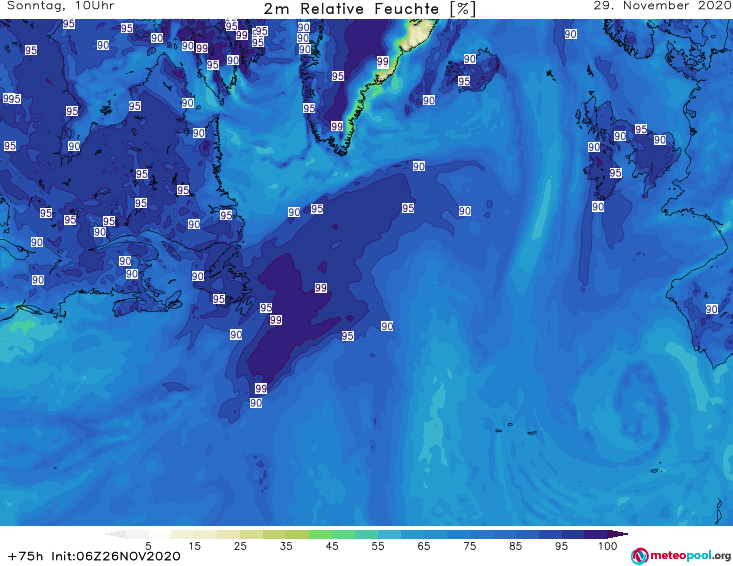Click the 'Sonntag, 10Uhr' timestamp text
This screenshot has height=566, width=733.
point(61,6)
